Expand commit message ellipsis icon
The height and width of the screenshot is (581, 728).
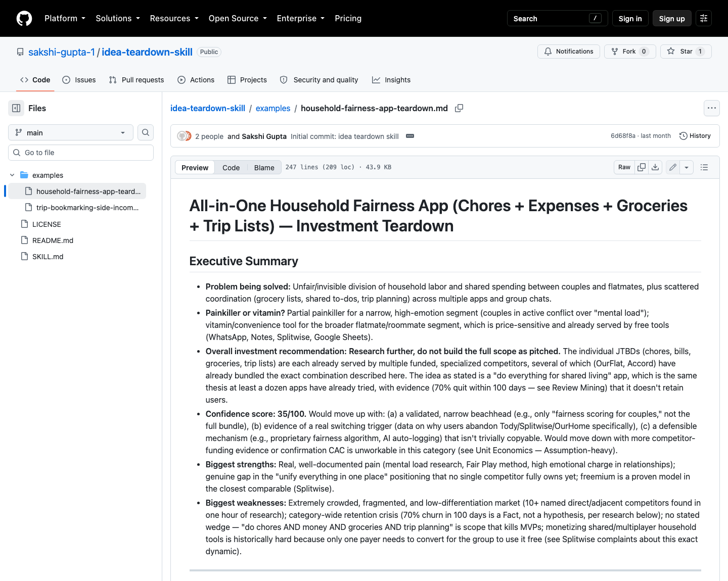click(x=410, y=136)
